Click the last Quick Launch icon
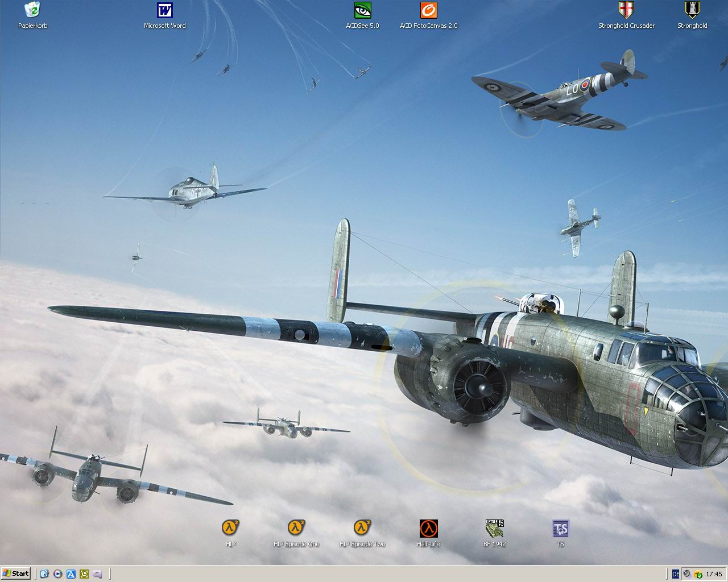The height and width of the screenshot is (582, 728). click(x=97, y=574)
